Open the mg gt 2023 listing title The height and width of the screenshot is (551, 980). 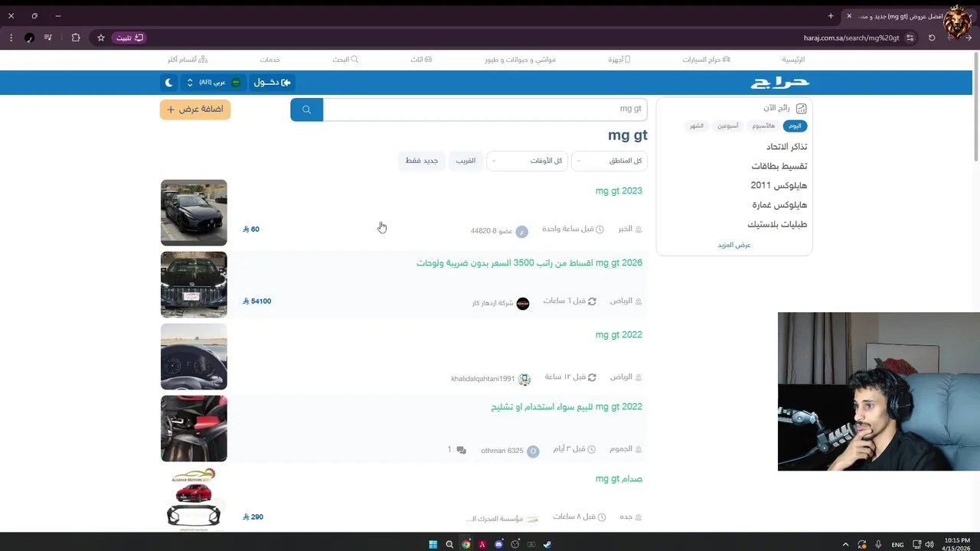pyautogui.click(x=619, y=191)
